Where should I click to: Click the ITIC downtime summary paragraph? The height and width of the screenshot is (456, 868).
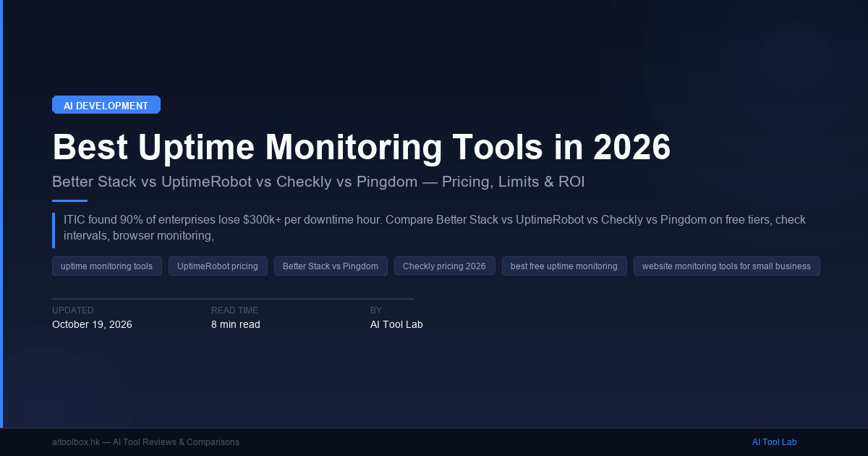[x=434, y=227]
